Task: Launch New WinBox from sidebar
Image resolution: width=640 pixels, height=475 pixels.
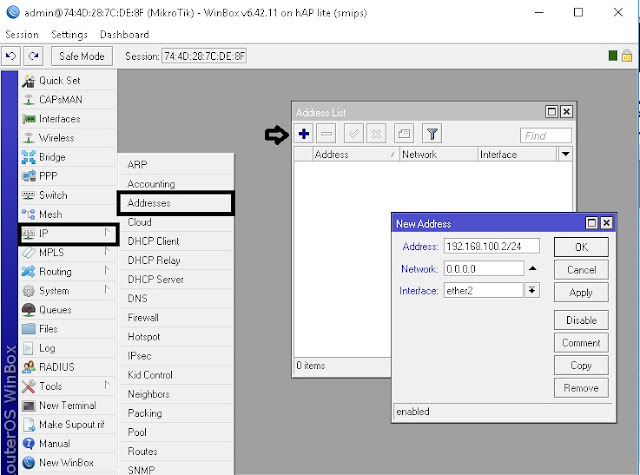Action: point(68,463)
